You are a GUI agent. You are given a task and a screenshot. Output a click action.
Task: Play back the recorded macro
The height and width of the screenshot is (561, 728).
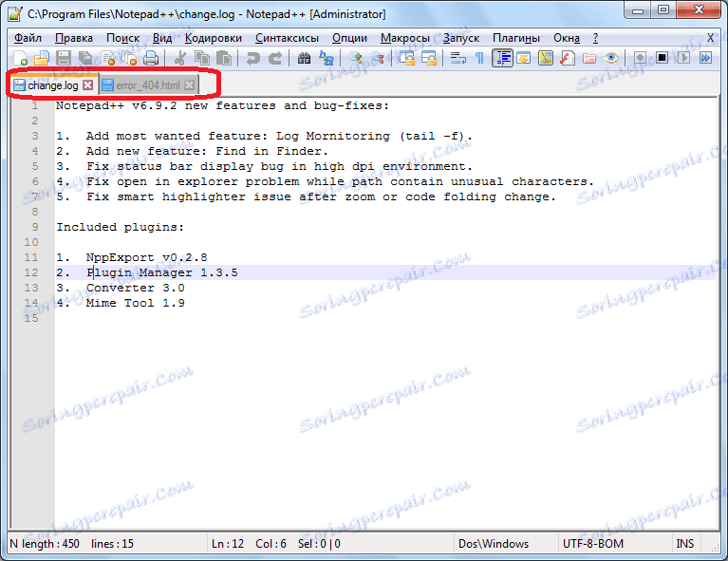coord(684,59)
